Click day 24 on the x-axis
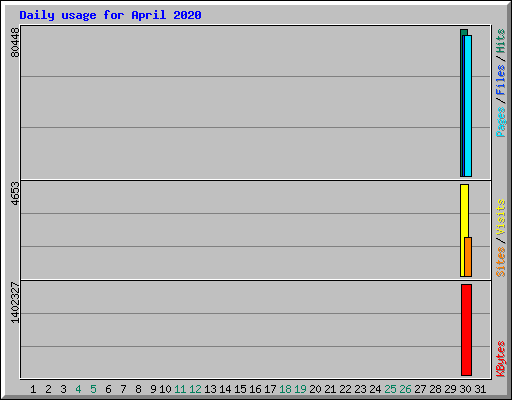 pyautogui.click(x=375, y=389)
